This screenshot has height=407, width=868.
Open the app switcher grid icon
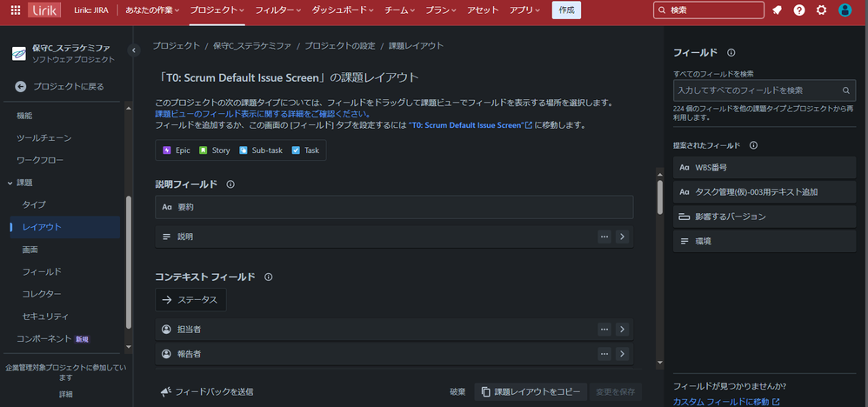pos(16,10)
